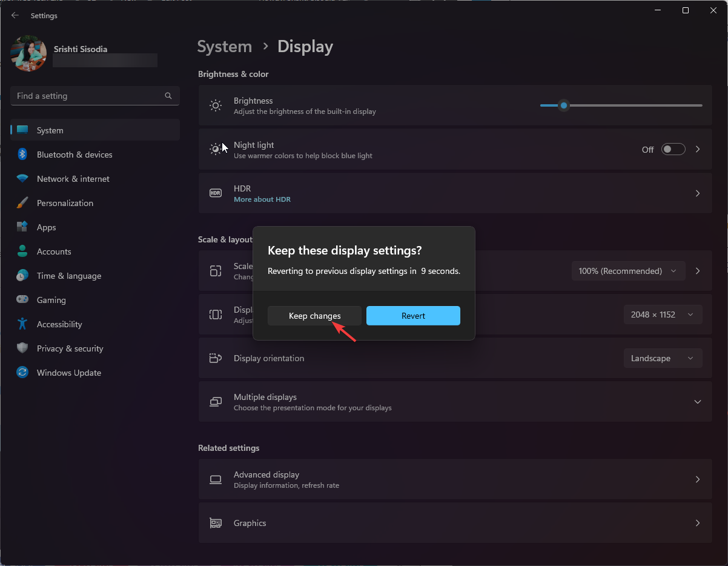Adjust the Brightness slider
This screenshot has height=566, width=728.
click(x=564, y=105)
